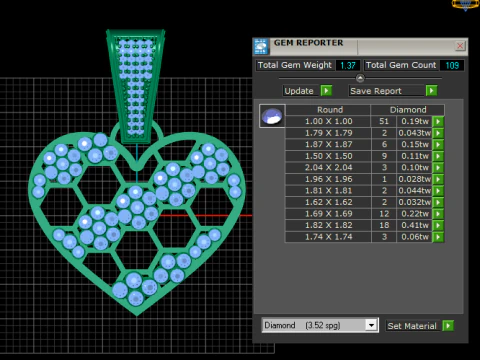Select the 1.87 X 1.87 size cell
The image size is (480, 360).
coord(328,144)
